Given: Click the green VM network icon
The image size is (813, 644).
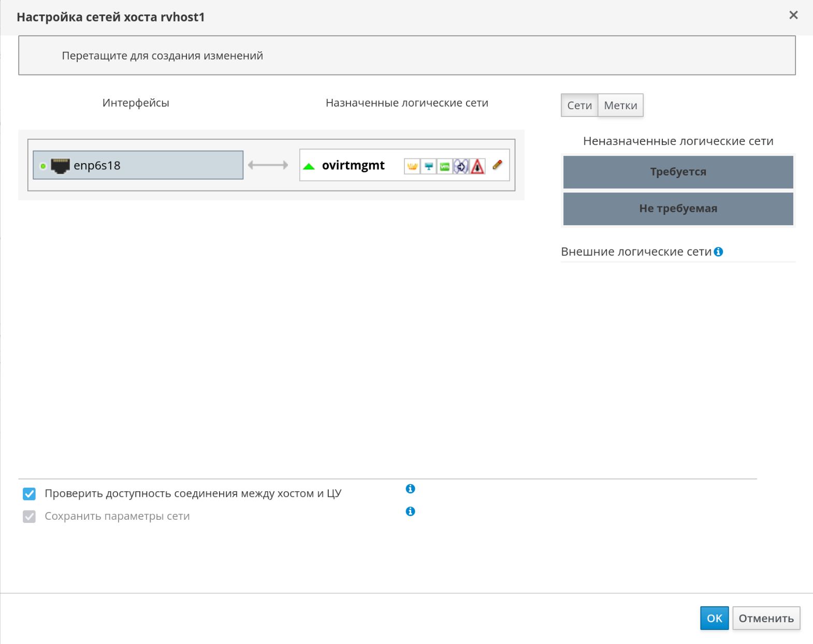Looking at the screenshot, I should click(445, 166).
